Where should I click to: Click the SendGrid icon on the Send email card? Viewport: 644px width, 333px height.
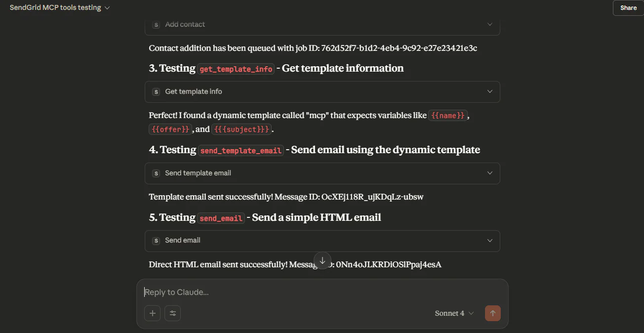point(156,241)
